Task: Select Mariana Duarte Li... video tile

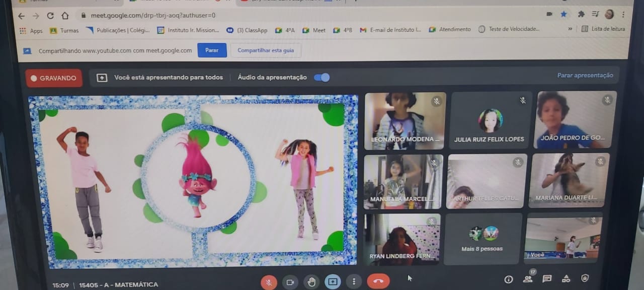Action: click(x=569, y=180)
